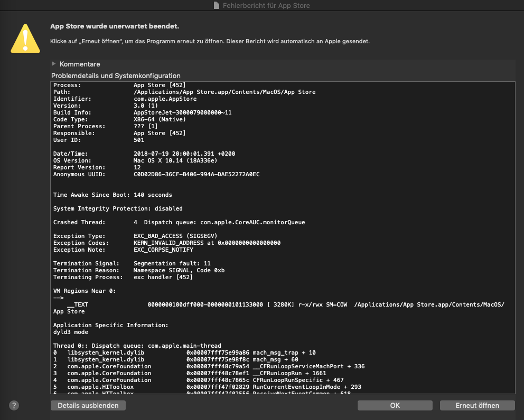Click Report Version value '12'
This screenshot has width=524, height=420.
[x=137, y=167]
